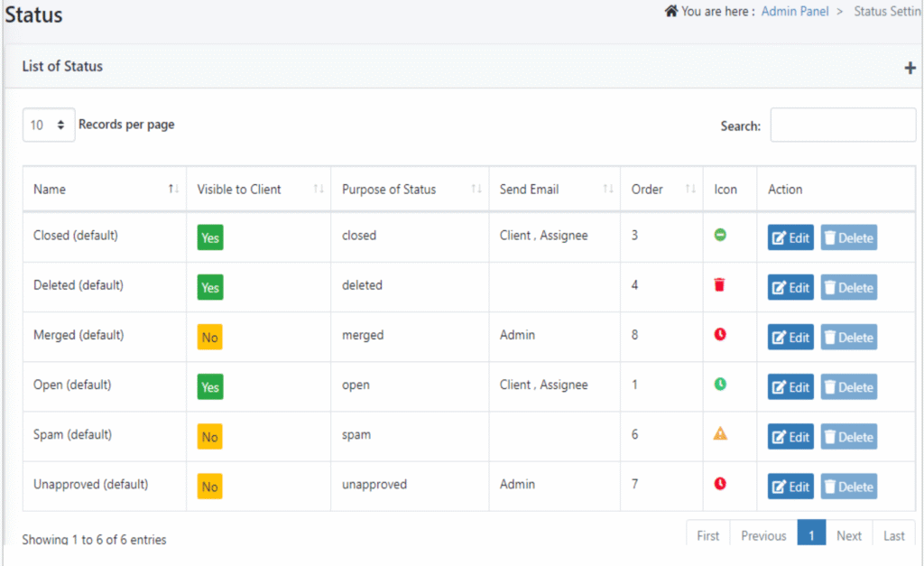Edit the Open (default) status
Image resolution: width=924 pixels, height=566 pixels.
pyautogui.click(x=790, y=387)
